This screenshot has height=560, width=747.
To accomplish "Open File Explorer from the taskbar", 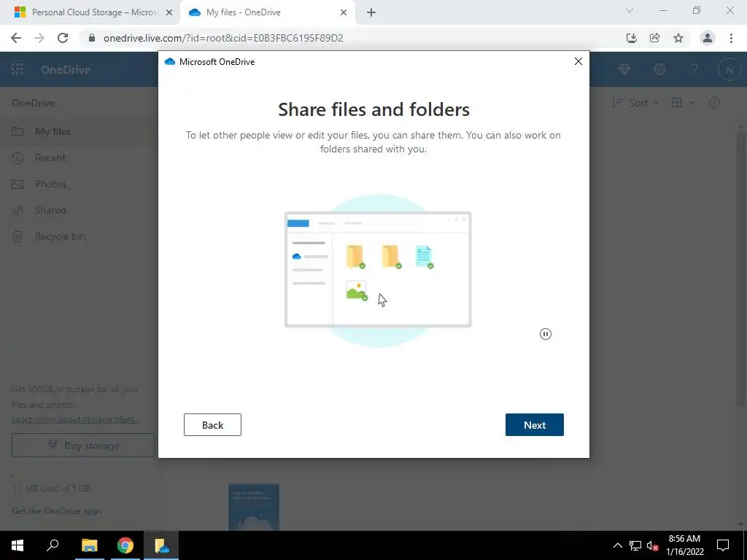I will pos(89,545).
